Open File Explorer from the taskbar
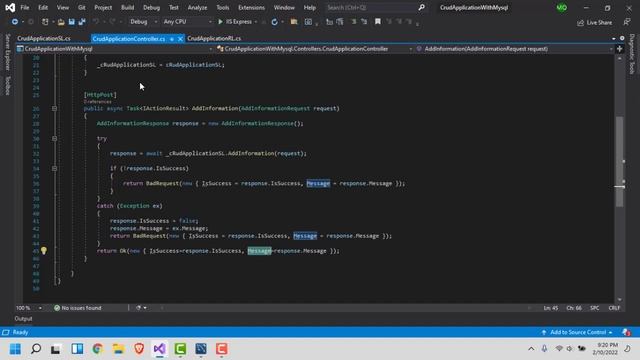Screen dimensions: 640x360 tap(118, 349)
